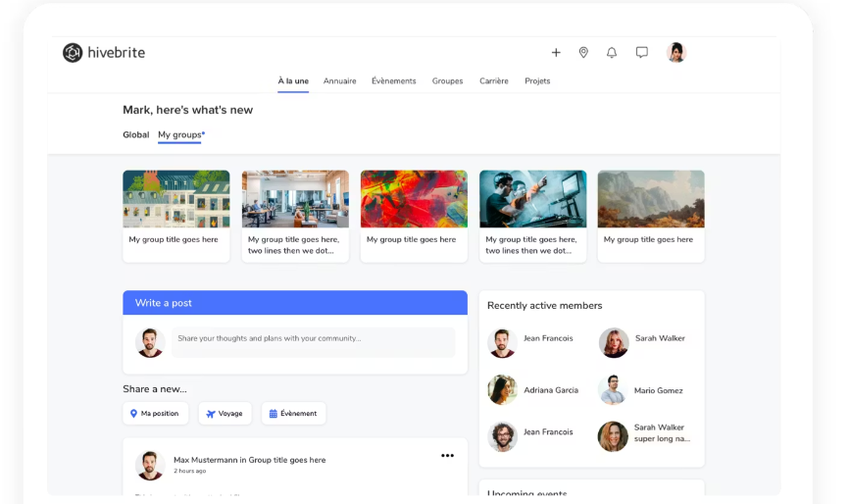Open the three-dot post options menu
This screenshot has height=504, width=850.
point(447,456)
